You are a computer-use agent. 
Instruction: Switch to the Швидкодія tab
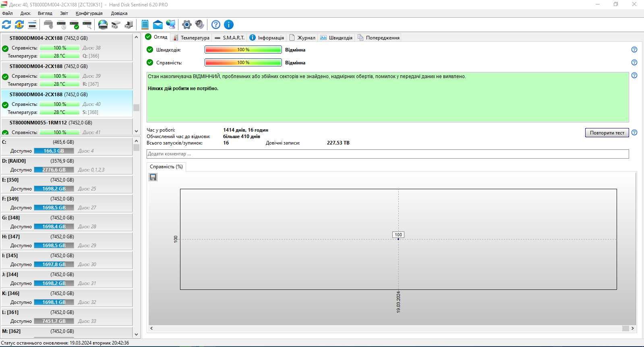point(336,37)
